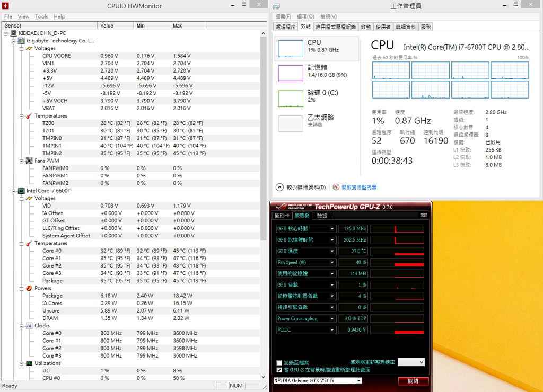Collapse the Powers tree group

point(21,289)
